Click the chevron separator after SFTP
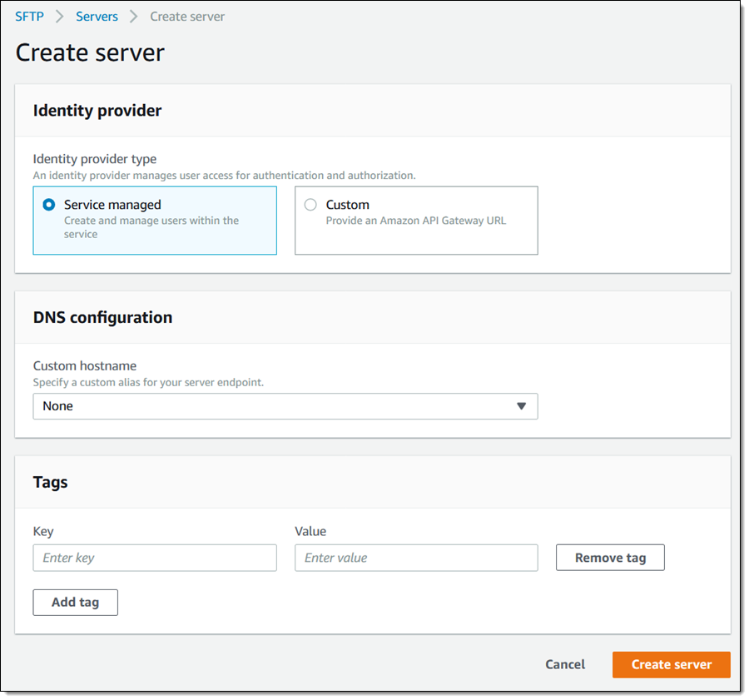Screen dimensions: 749x700 pyautogui.click(x=60, y=17)
